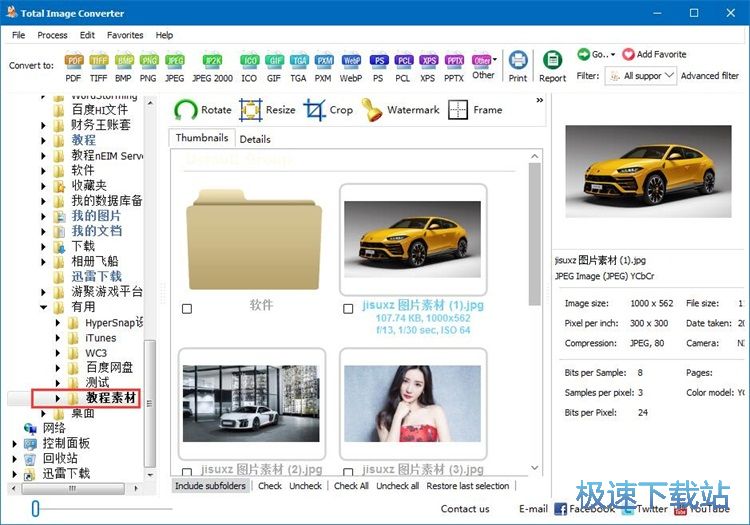Viewport: 750px width, 525px height.
Task: Open the Resize tool
Action: point(267,110)
